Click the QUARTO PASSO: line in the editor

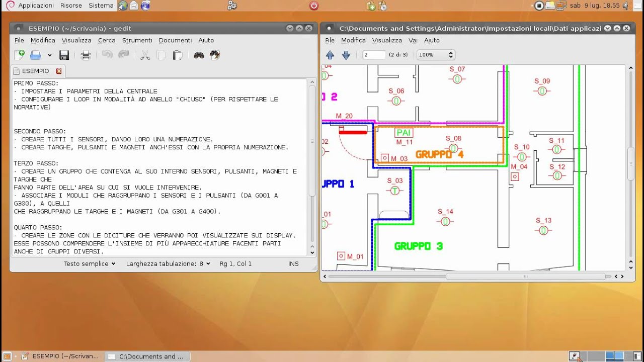(38, 227)
